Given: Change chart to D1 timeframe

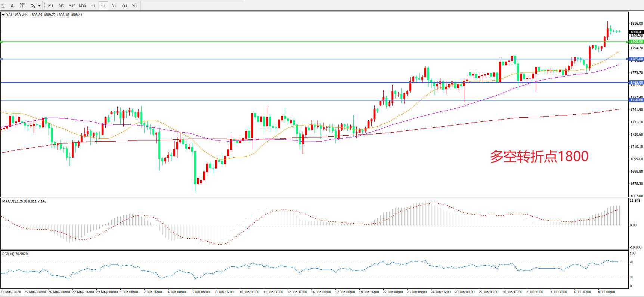Looking at the screenshot, I should click(114, 6).
